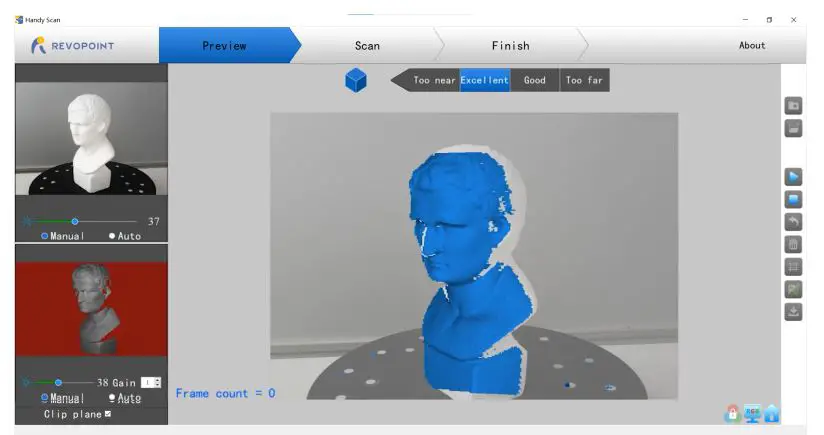Click the grid mesh icon
Screen dimensions: 824x435
coord(793,267)
